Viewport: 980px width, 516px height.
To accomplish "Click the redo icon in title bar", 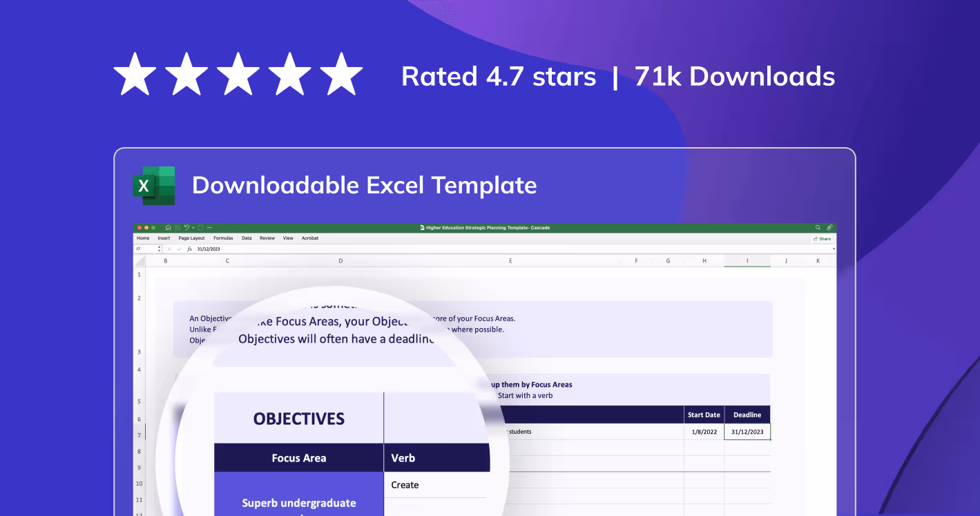I will coord(200,227).
